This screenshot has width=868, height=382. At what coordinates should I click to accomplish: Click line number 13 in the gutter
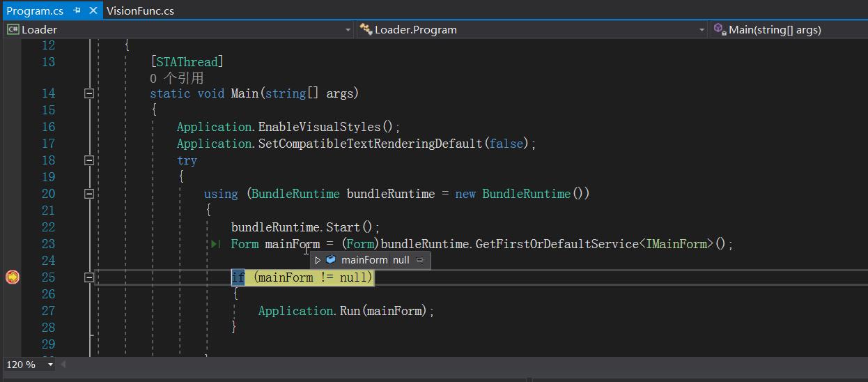click(48, 62)
